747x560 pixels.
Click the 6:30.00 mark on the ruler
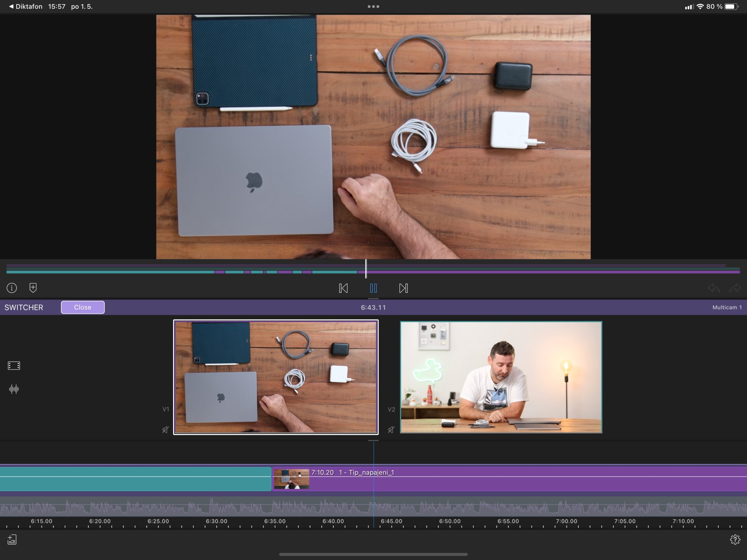point(217,522)
